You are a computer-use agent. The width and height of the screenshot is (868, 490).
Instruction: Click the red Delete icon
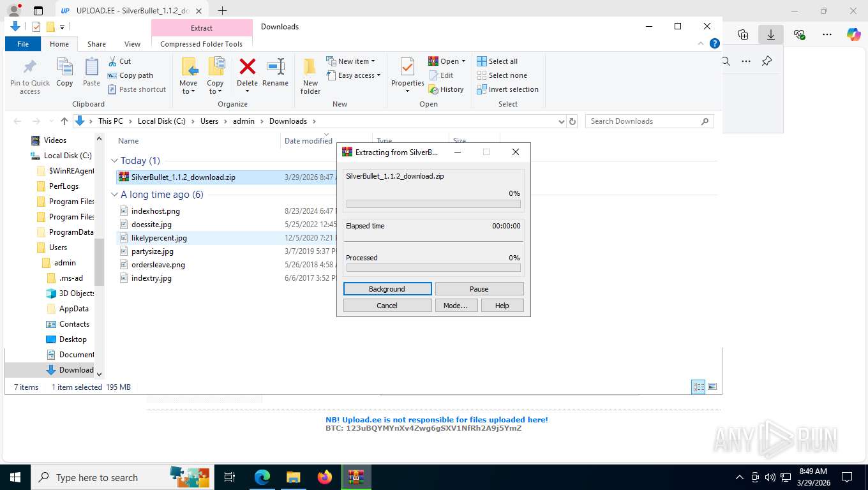click(247, 66)
